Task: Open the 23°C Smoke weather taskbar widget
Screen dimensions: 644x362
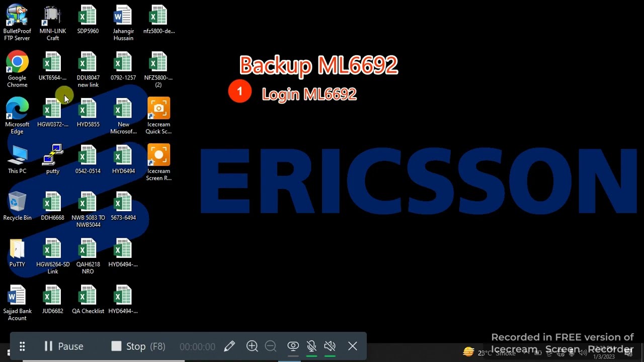Action: [x=490, y=352]
